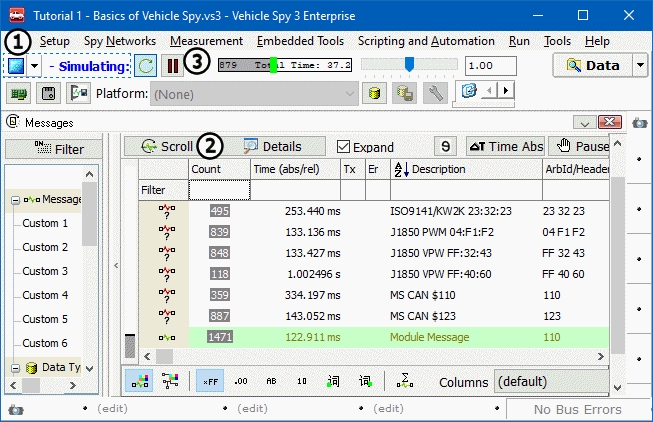Click the decimal .00 format icon
The width and height of the screenshot is (653, 422).
240,381
